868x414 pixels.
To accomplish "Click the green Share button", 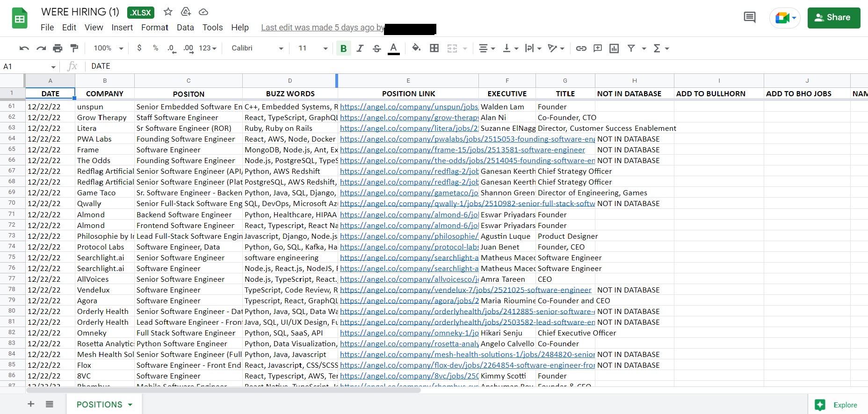I will coord(834,18).
